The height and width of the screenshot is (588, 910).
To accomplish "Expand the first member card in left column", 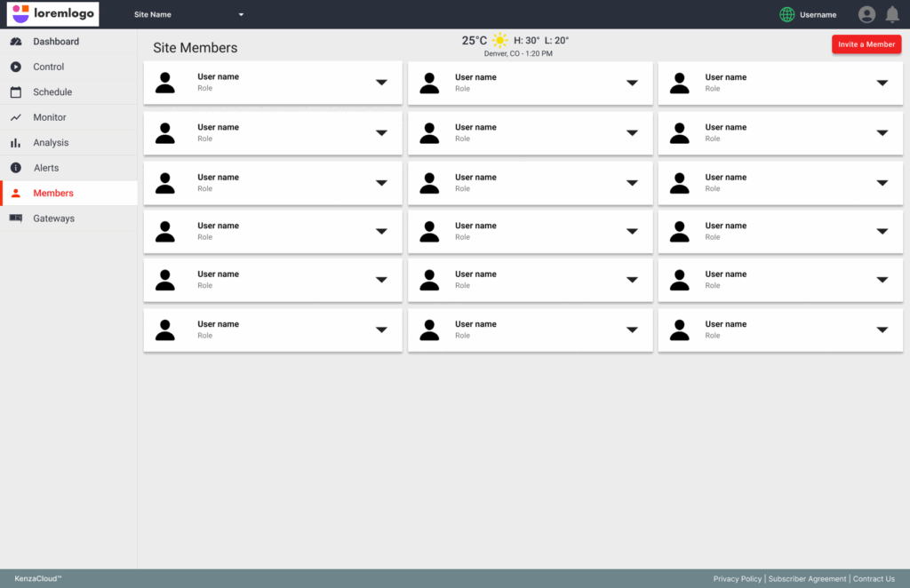I will (x=381, y=83).
